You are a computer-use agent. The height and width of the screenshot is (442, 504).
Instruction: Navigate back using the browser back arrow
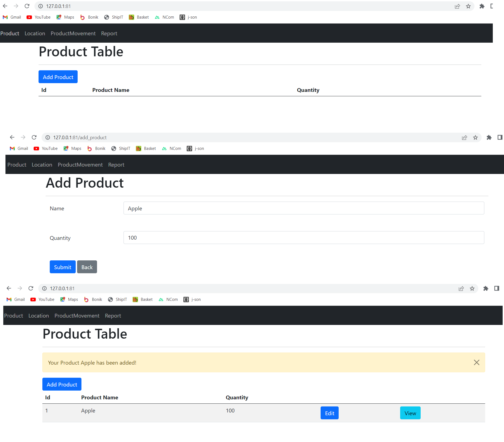(5, 6)
